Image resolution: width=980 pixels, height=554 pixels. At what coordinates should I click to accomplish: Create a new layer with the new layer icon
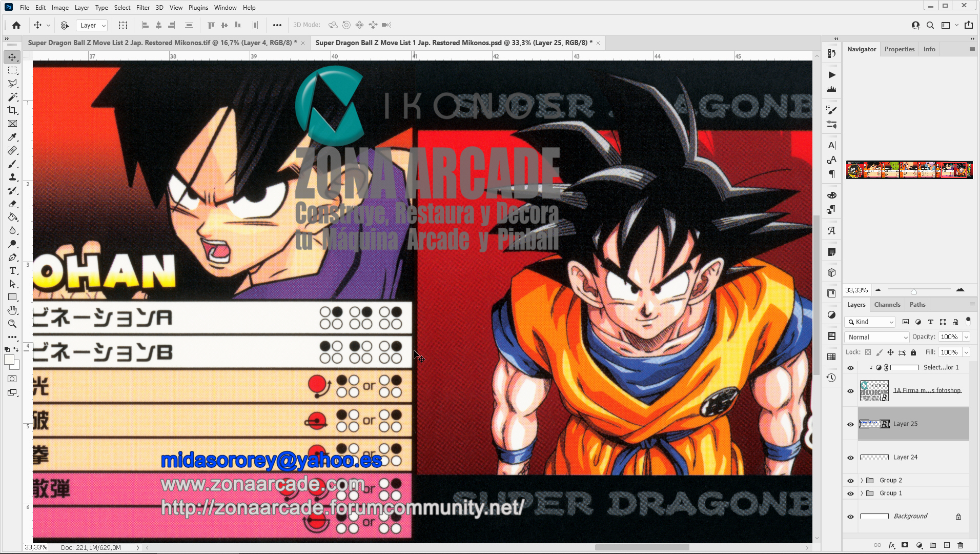click(x=946, y=545)
